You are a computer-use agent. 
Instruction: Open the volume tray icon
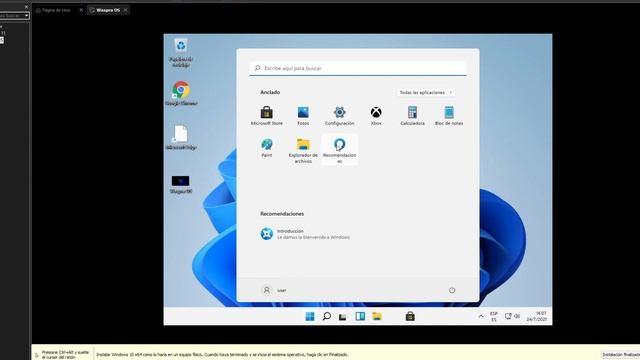(517, 316)
